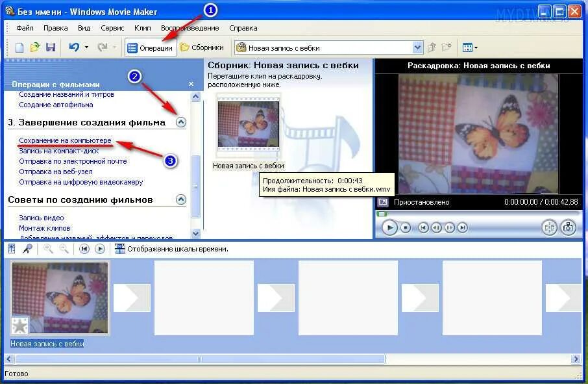Image resolution: width=588 pixels, height=384 pixels.
Task: Click the first transition cell in storyboard
Action: point(132,298)
